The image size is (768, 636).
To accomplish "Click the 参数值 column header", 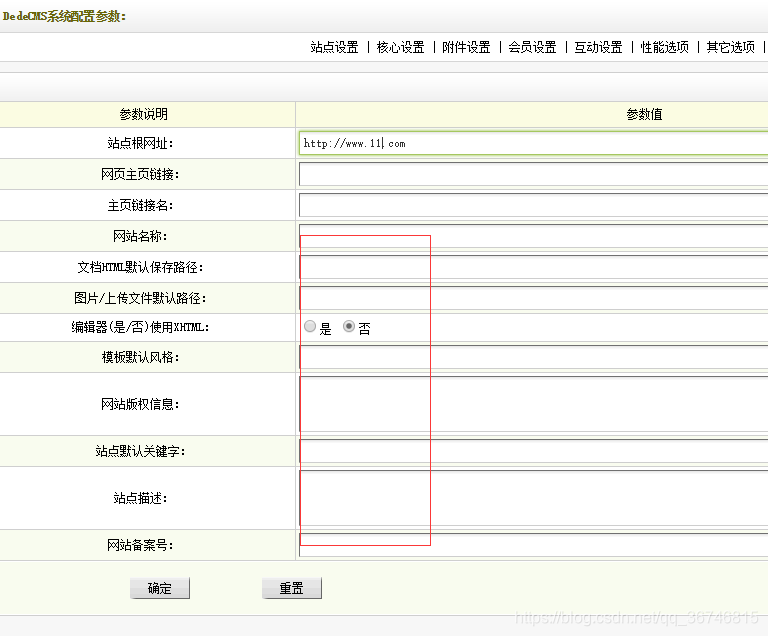I will [x=644, y=114].
